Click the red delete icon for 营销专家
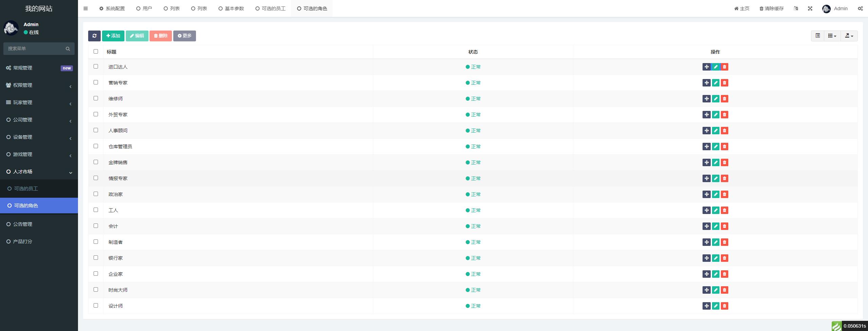The height and width of the screenshot is (331, 868). pos(725,83)
